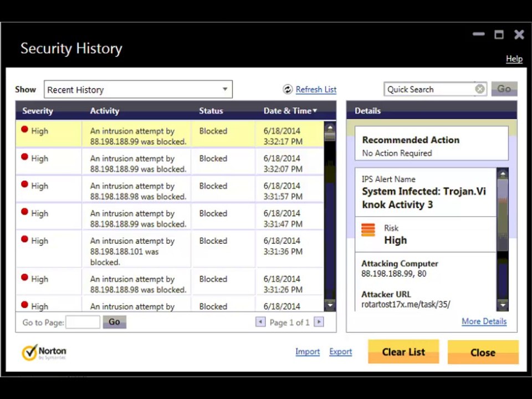Image resolution: width=532 pixels, height=399 pixels.
Task: Click Attacking Computer 88.198.188.99, 80 text
Action: tap(393, 273)
